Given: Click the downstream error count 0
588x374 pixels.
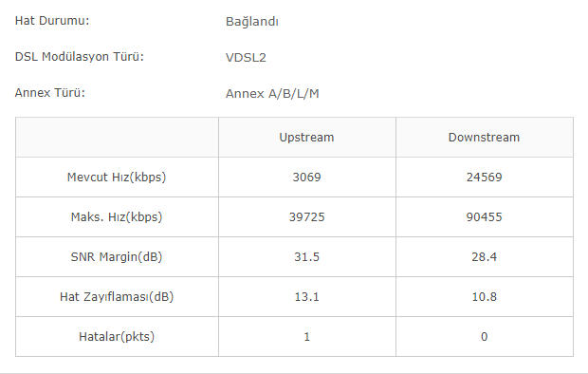Looking at the screenshot, I should 484,337.
